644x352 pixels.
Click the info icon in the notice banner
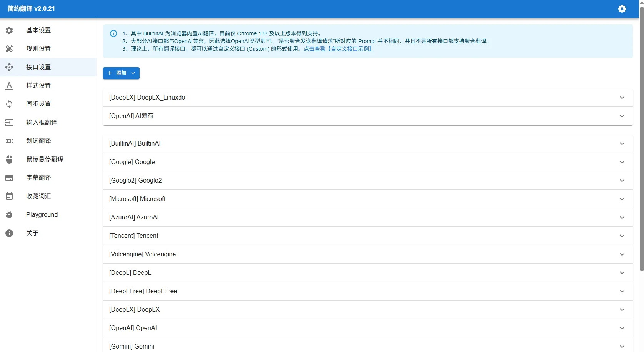coord(113,33)
